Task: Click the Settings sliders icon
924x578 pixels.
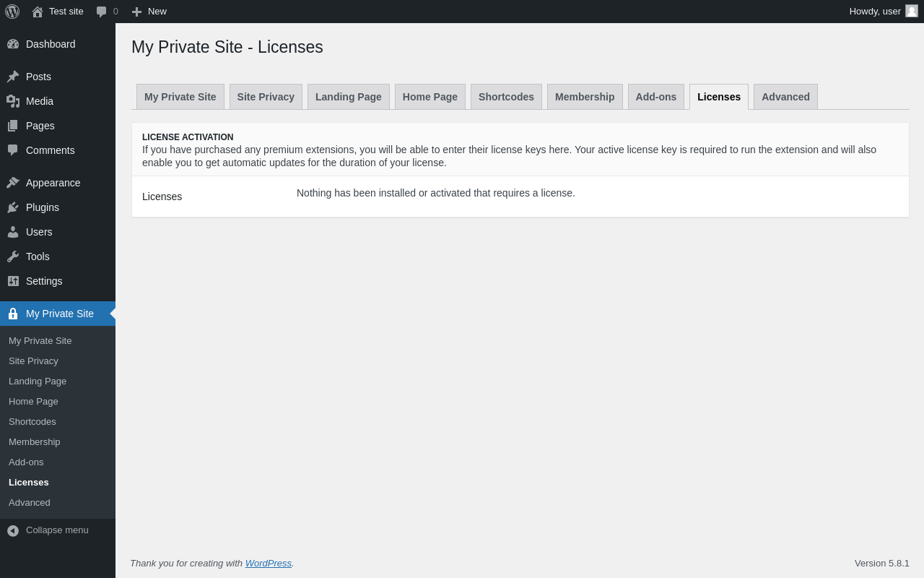Action: pyautogui.click(x=13, y=281)
